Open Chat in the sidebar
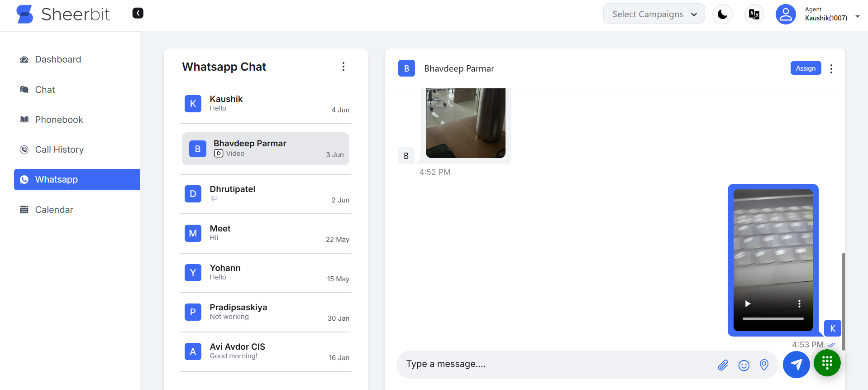The height and width of the screenshot is (390, 868). tap(77, 90)
